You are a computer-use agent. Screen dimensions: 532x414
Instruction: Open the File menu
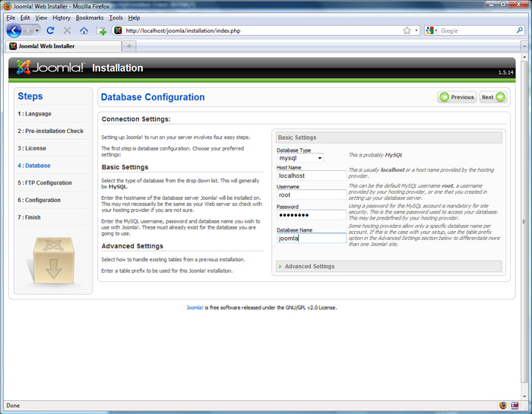(x=11, y=17)
